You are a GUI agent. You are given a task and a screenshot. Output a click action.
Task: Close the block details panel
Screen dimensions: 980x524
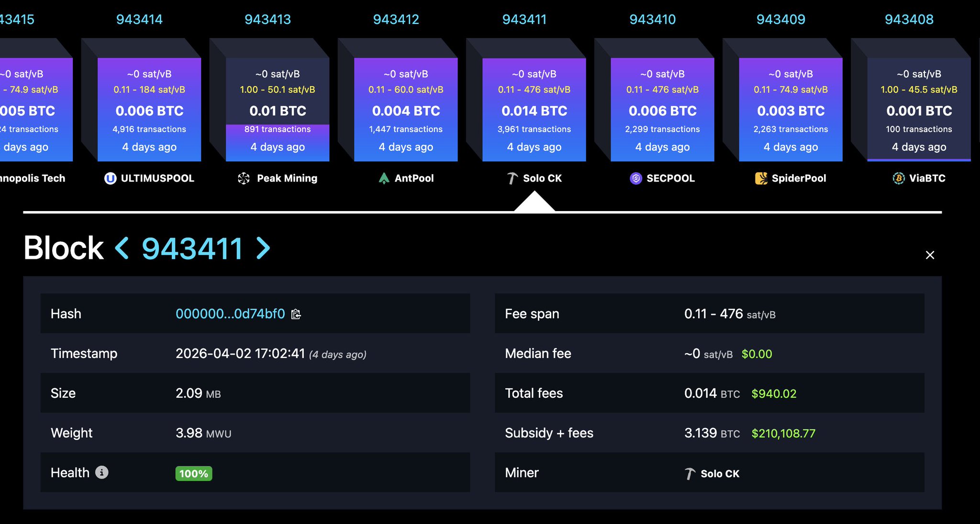930,255
